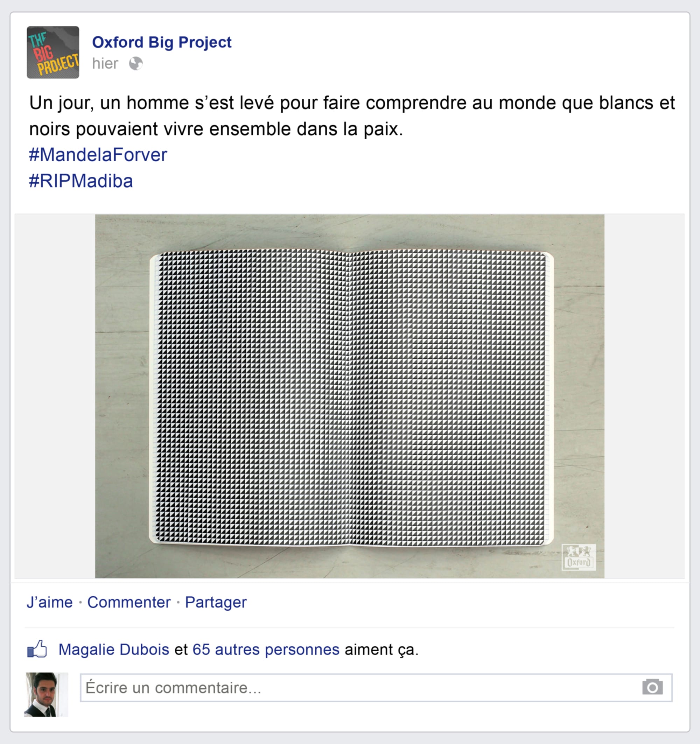700x744 pixels.
Task: Open the #RIPMadiba hashtag
Action: click(x=81, y=181)
